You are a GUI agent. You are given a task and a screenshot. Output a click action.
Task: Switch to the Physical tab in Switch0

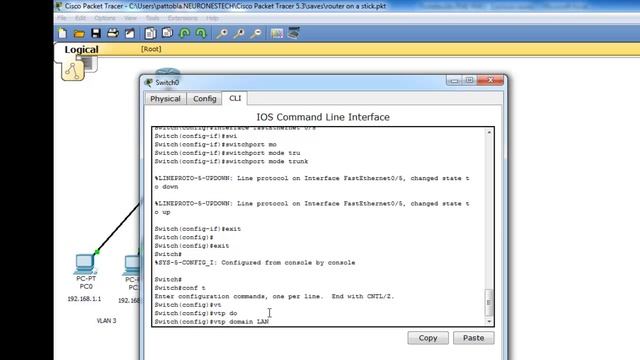(x=165, y=99)
